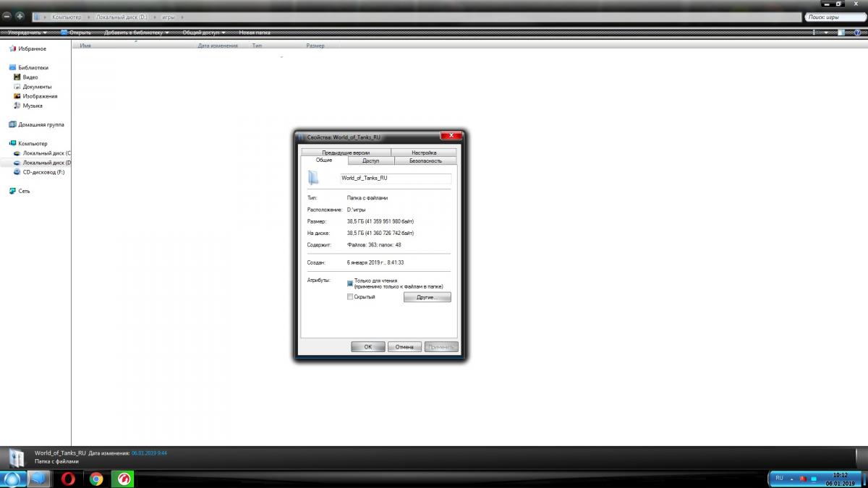
Task: Select the Общие tab
Action: point(323,160)
